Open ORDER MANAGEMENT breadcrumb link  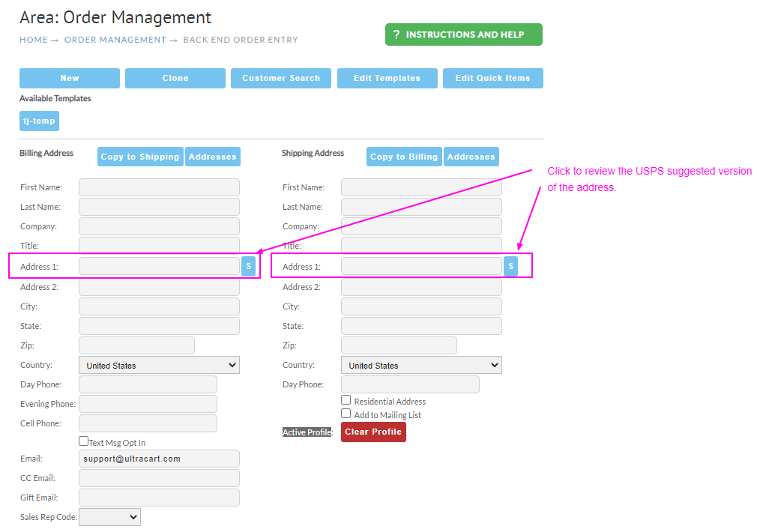(x=115, y=40)
